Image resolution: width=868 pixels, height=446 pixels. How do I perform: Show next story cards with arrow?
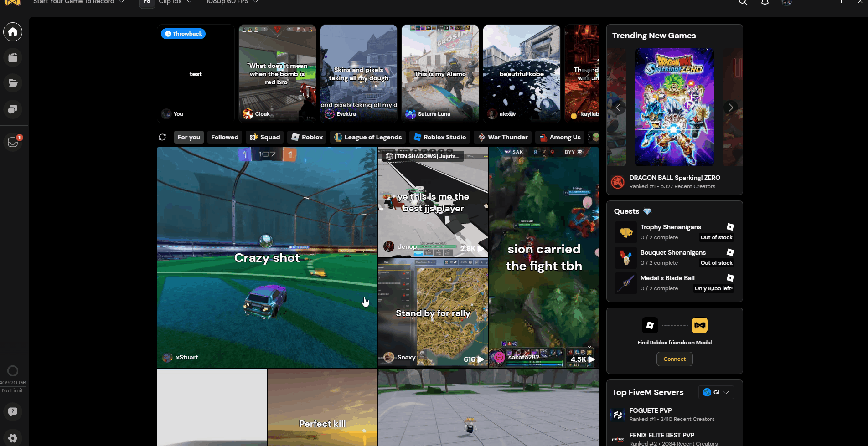[588, 74]
